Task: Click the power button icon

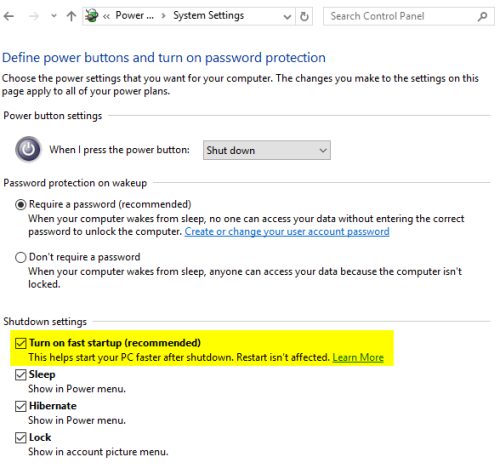Action: click(x=28, y=149)
